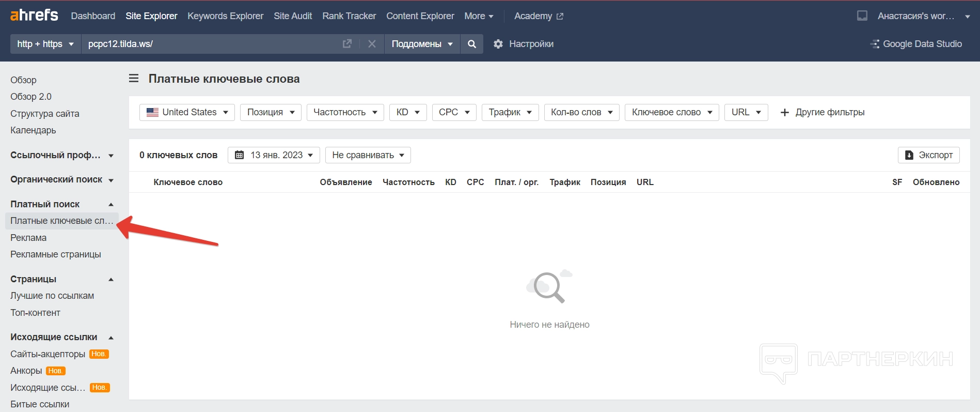
Task: Open the Частотность filter dropdown
Action: click(x=345, y=112)
